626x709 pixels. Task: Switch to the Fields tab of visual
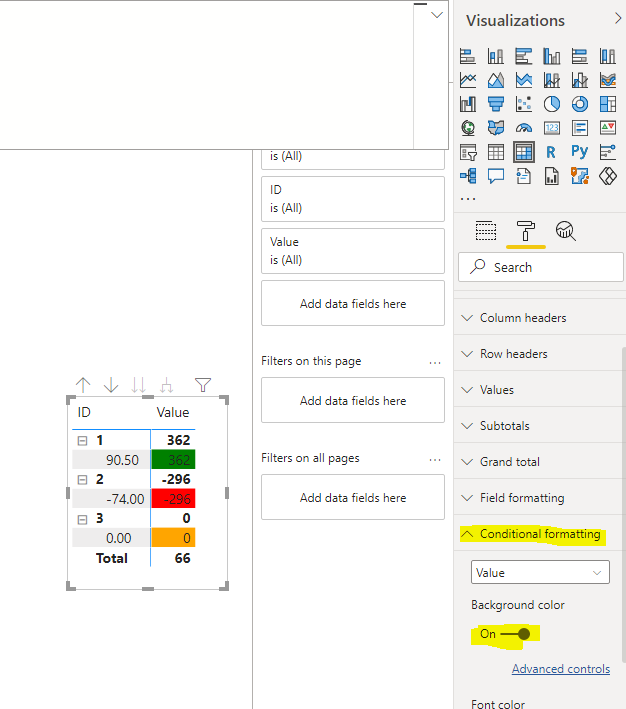[x=486, y=231]
